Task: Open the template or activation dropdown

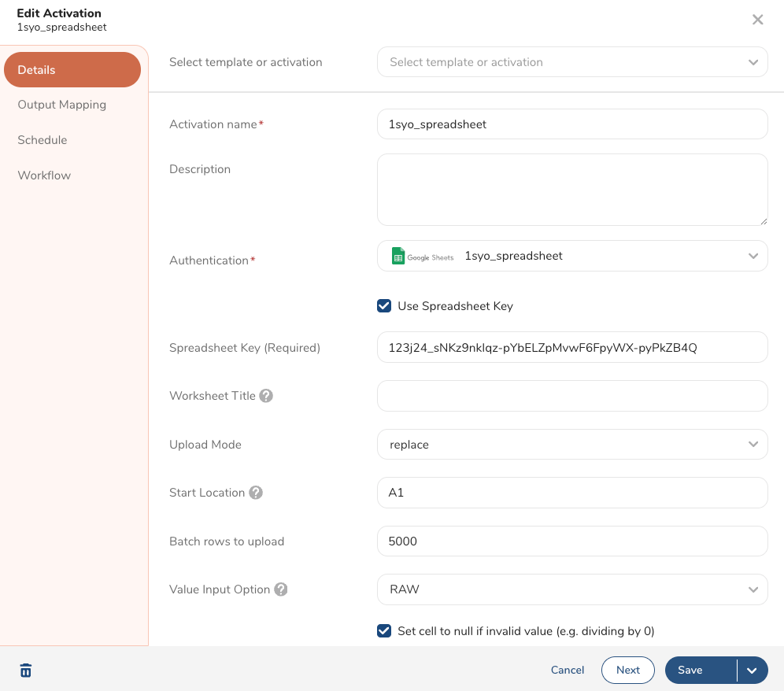Action: click(x=572, y=62)
